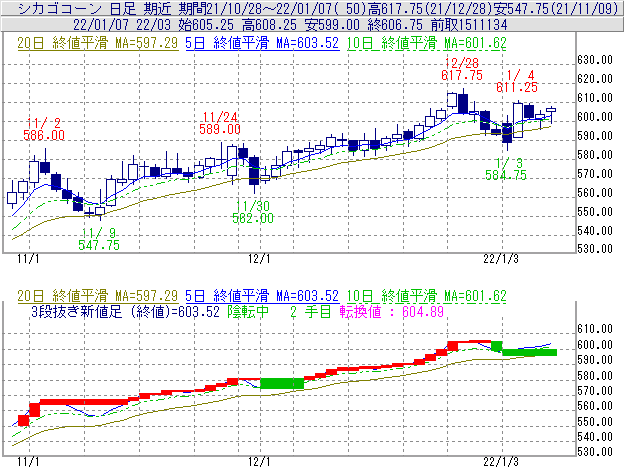Click upper chart '11/1' date label
The image size is (624, 475).
tap(28, 259)
